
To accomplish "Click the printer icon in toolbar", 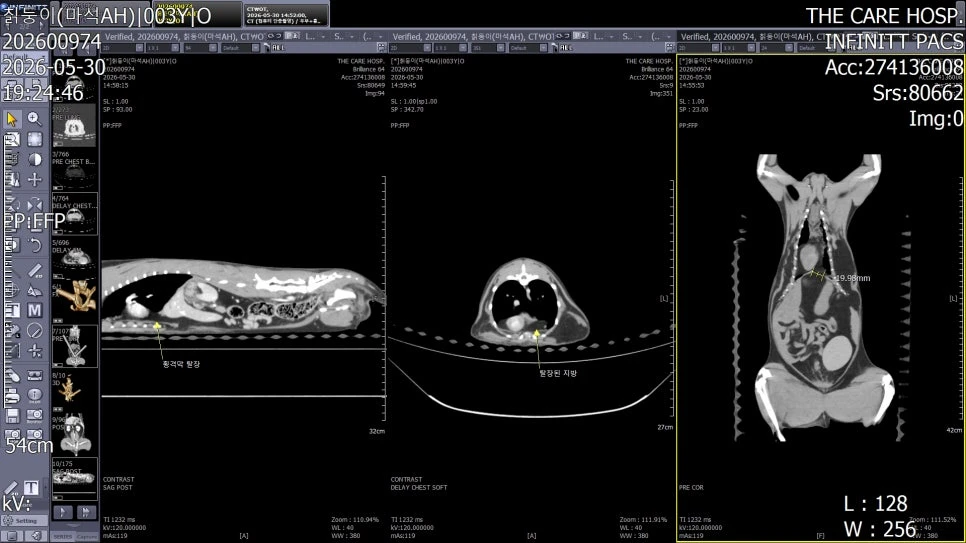I will tap(12, 394).
